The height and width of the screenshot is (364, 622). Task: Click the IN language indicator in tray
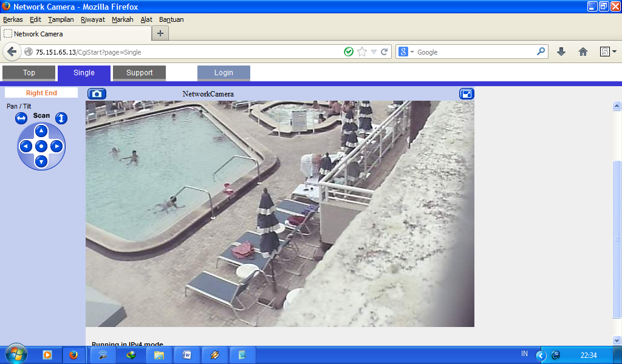point(524,354)
